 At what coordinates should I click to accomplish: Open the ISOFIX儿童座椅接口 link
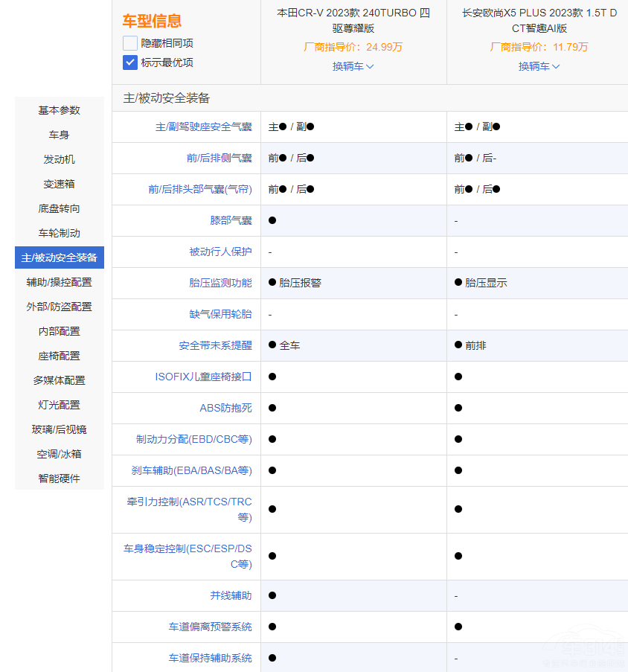[203, 377]
